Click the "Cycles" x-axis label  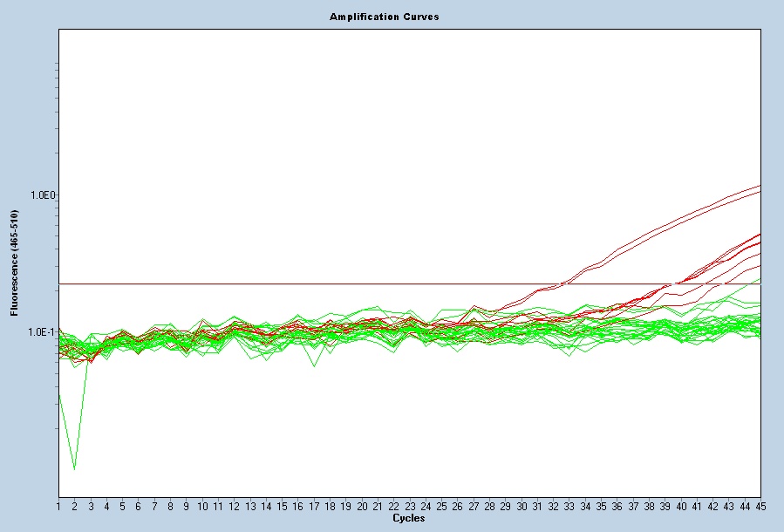408,518
